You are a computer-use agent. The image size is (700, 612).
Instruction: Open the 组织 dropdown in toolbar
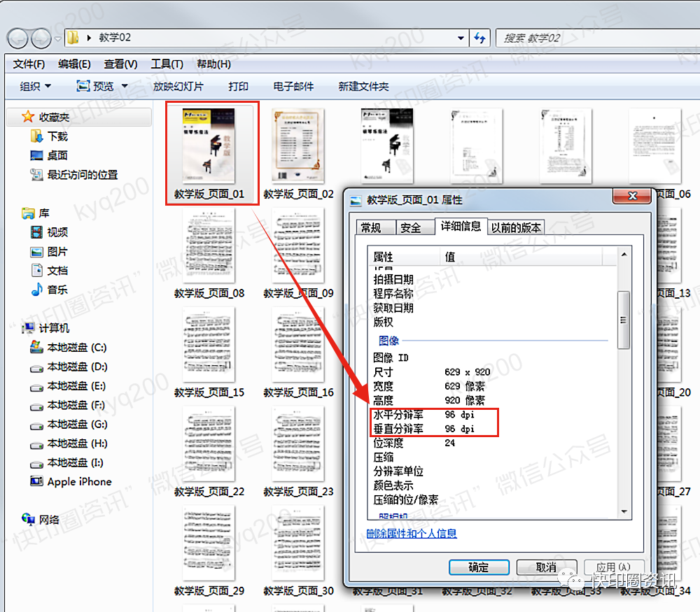35,86
